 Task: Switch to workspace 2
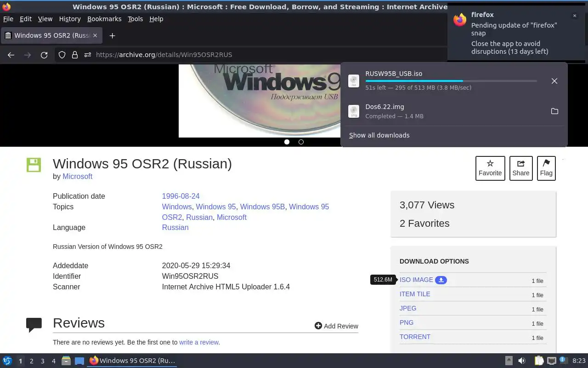coord(31,361)
